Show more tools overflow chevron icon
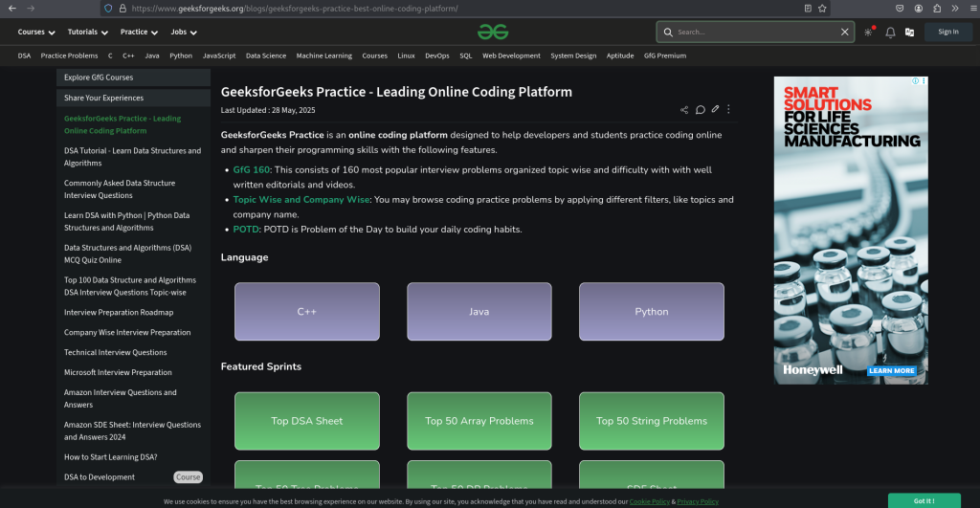Viewport: 980px width, 508px height. pyautogui.click(x=955, y=8)
